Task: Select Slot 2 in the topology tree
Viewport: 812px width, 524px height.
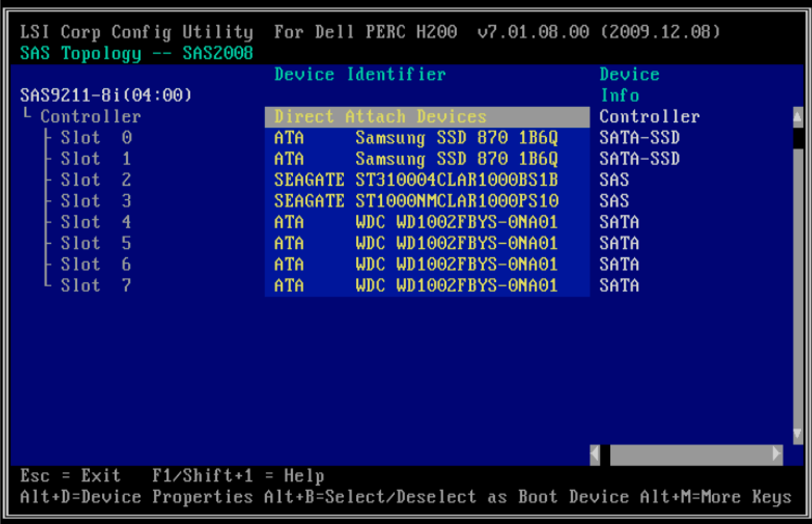Action: 96,180
